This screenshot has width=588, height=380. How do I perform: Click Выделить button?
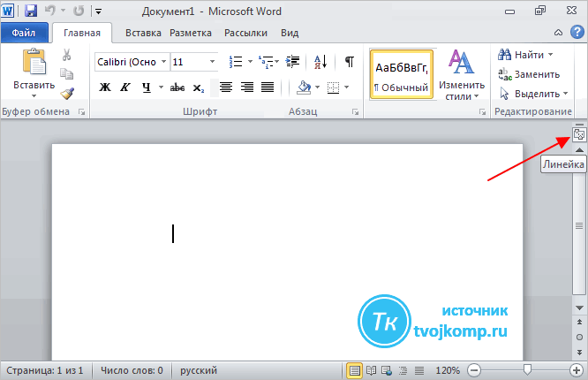coord(533,94)
